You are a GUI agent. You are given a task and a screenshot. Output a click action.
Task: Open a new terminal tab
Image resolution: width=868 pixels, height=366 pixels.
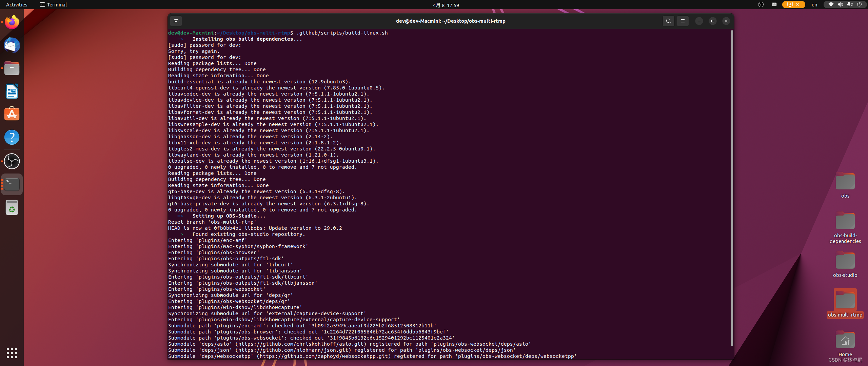176,21
